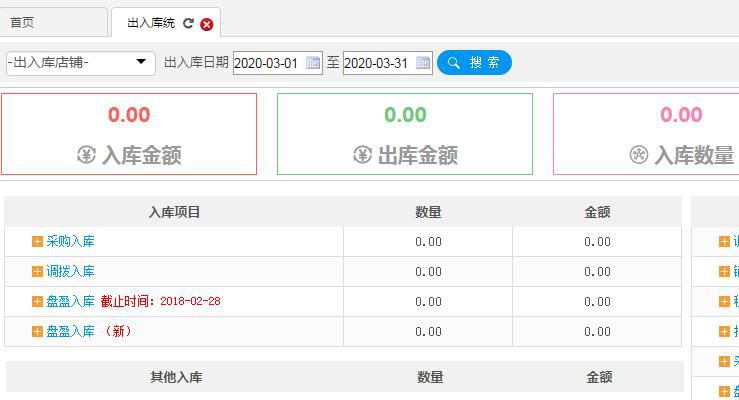739x400 pixels.
Task: Click 调拨入库 金额 value 0.00
Action: (597, 272)
